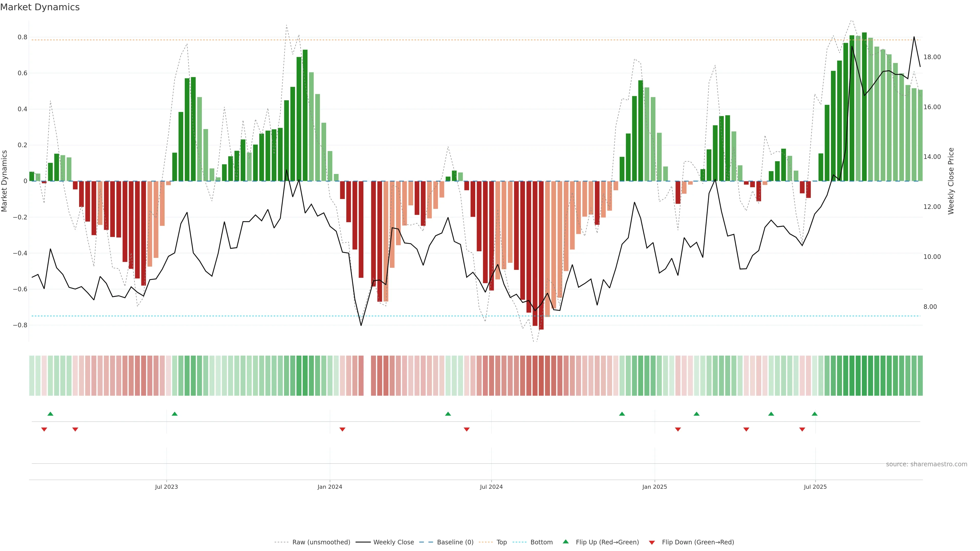This screenshot has width=980, height=551.
Task: Click the red flip-down marker just after Jan 2025
Action: click(x=678, y=429)
